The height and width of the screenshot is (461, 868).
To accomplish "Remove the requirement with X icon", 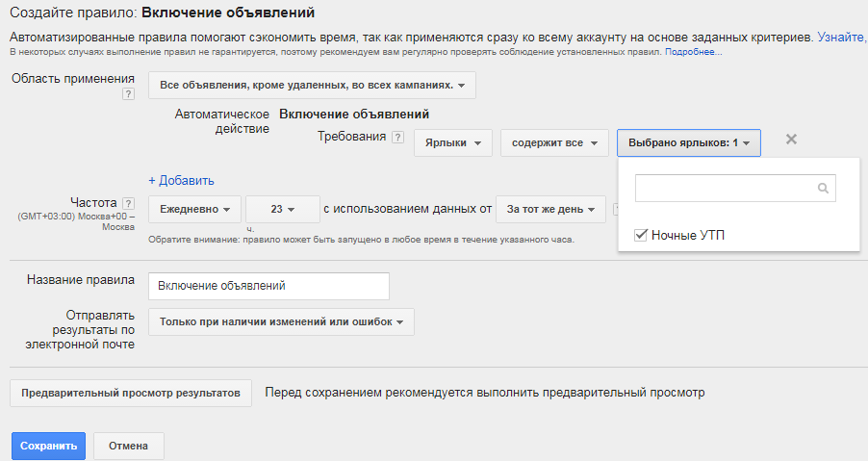I will coord(791,140).
